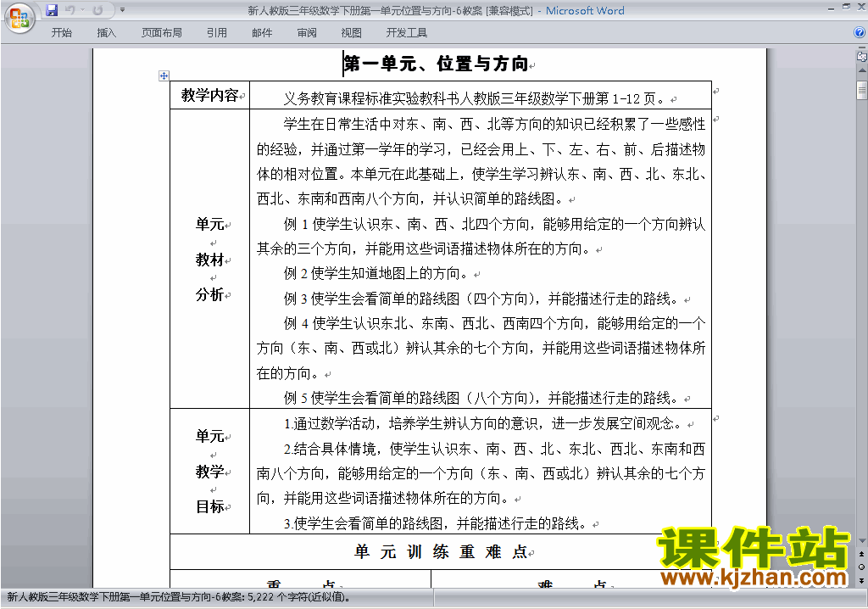Screen dimensions: 868x609
Task: Redo the last action
Action: click(x=98, y=10)
